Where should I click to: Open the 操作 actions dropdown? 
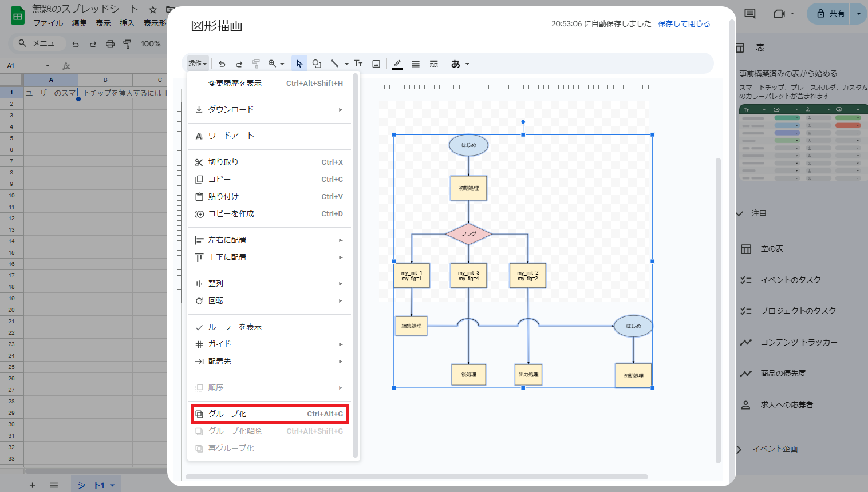[x=198, y=64]
